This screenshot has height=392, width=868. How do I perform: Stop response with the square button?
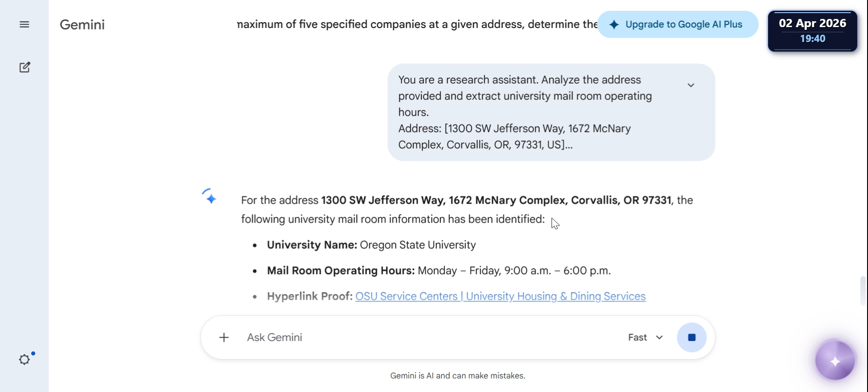pyautogui.click(x=692, y=337)
